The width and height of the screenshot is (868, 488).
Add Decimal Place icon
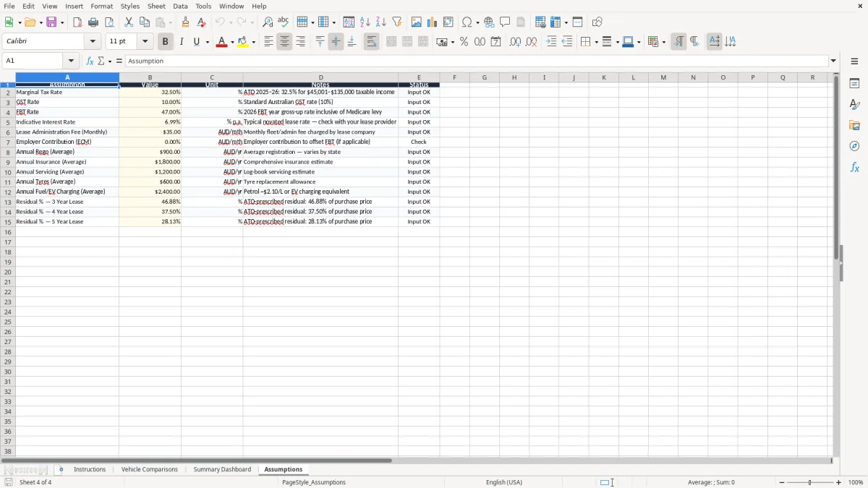[515, 42]
